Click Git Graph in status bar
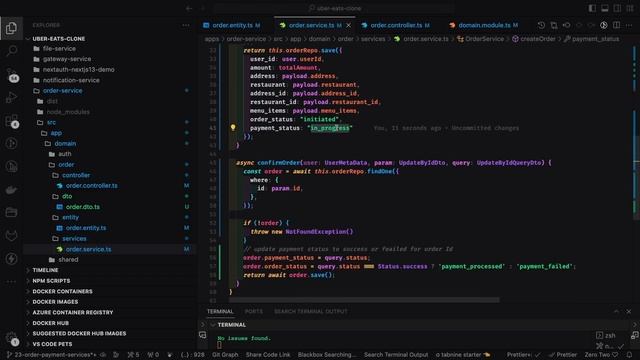640x360 pixels. point(225,355)
